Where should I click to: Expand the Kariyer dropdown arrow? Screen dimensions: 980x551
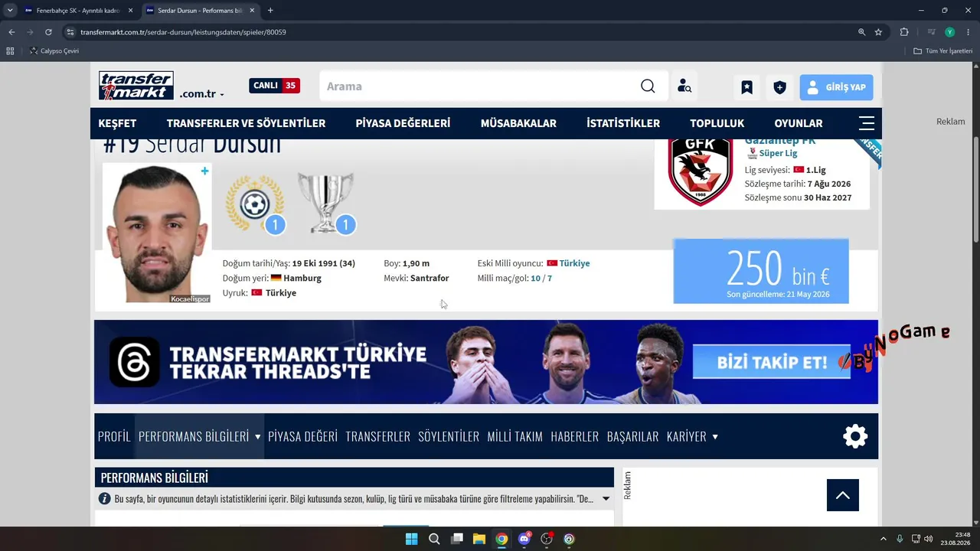[x=715, y=437]
